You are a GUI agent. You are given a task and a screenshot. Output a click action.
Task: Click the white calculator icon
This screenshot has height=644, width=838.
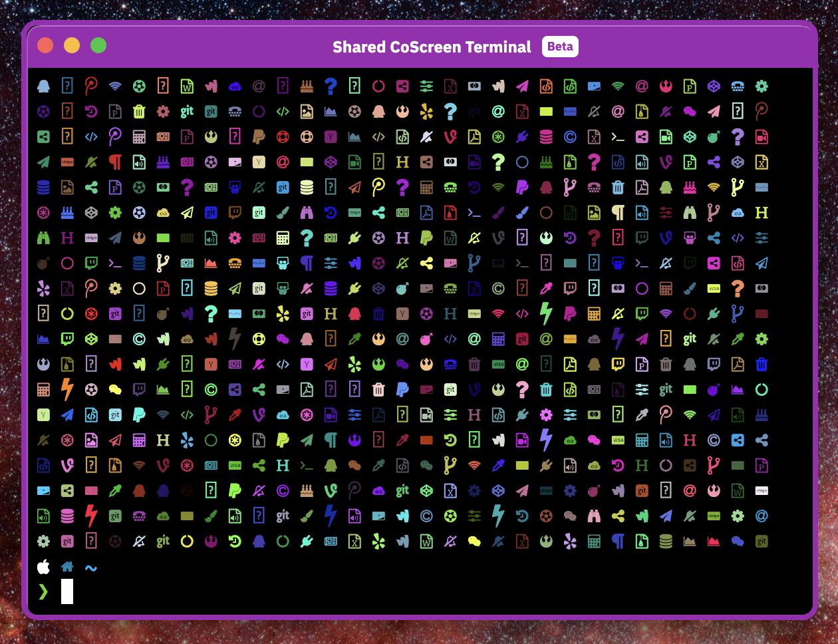click(x=283, y=238)
